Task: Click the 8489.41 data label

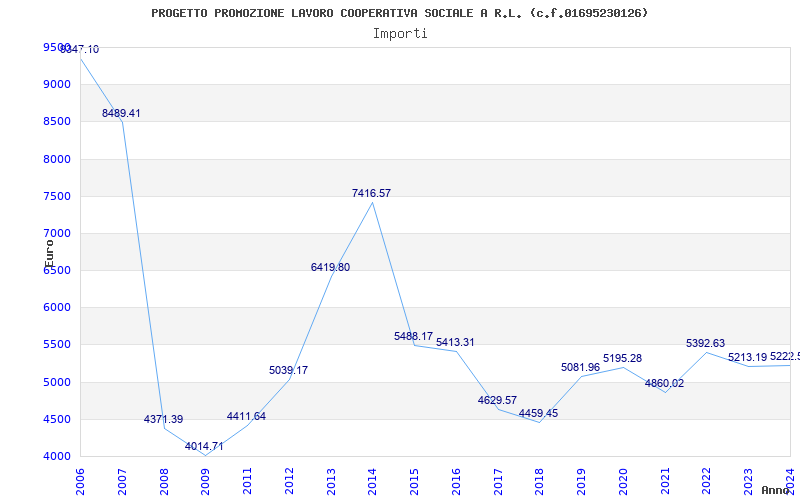Action: click(121, 113)
